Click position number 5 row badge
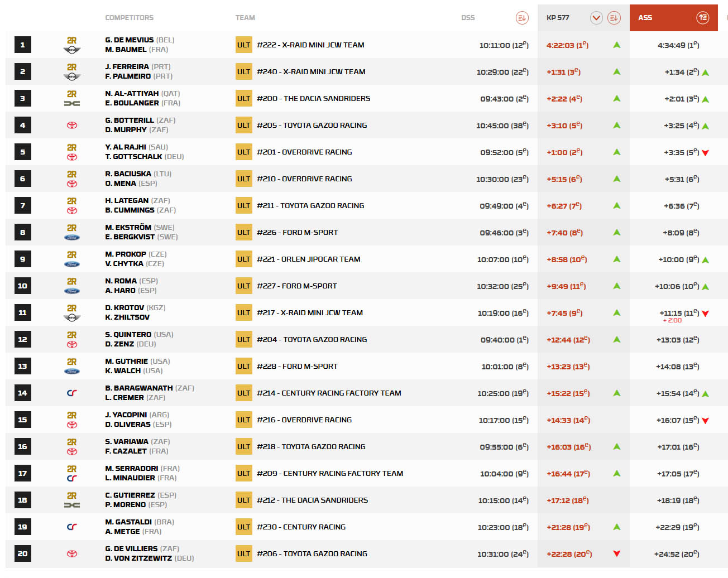This screenshot has width=728, height=578. coord(22,152)
